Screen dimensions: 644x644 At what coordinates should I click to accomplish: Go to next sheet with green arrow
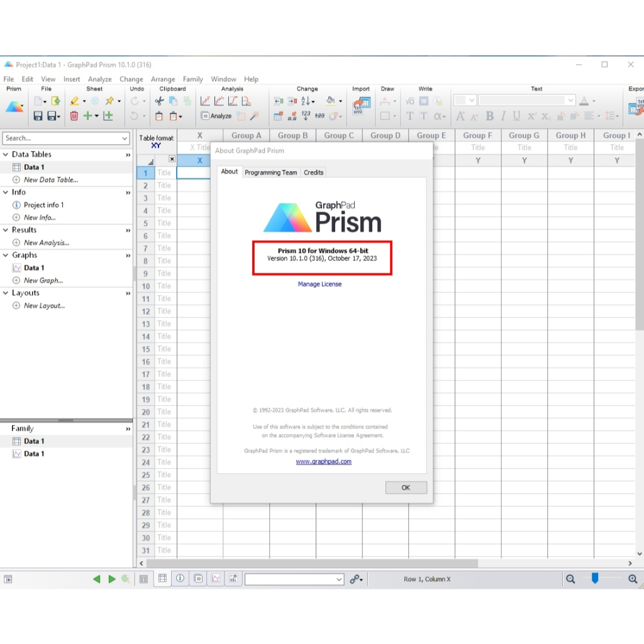click(x=112, y=579)
